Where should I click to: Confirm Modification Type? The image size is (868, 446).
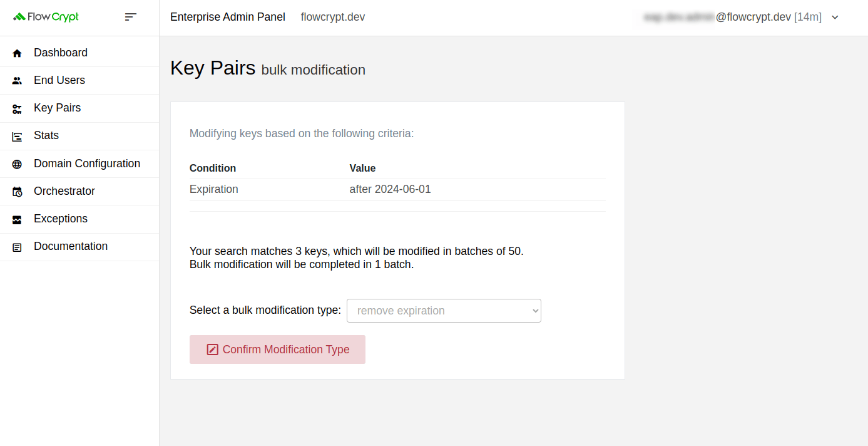coord(277,350)
